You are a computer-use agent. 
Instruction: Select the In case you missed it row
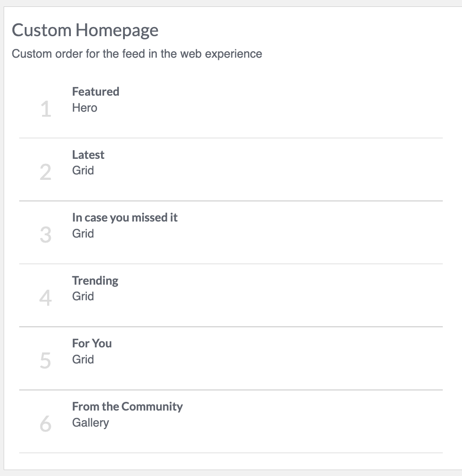(231, 233)
